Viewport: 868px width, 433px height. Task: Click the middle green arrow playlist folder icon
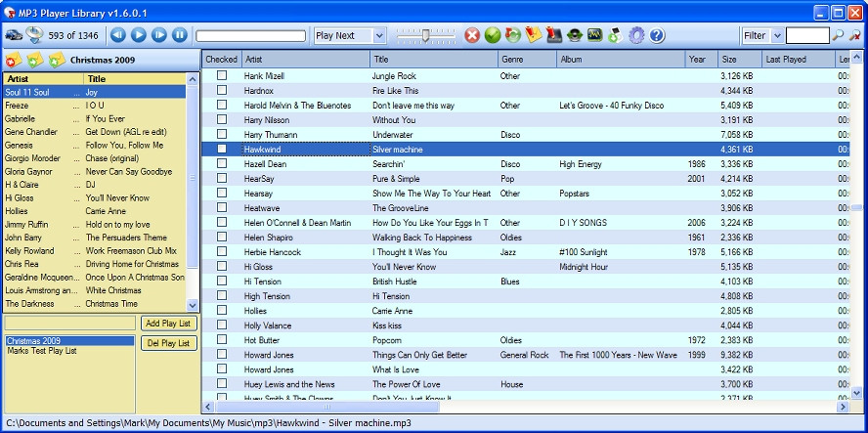click(35, 60)
